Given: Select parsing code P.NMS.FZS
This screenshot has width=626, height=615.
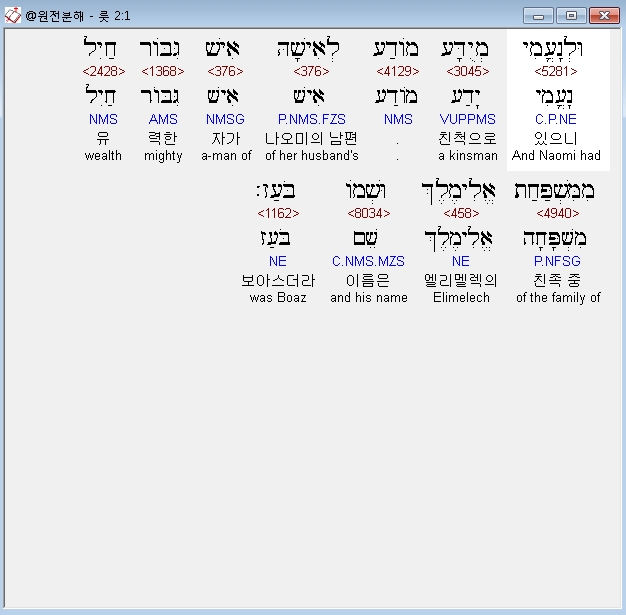Looking at the screenshot, I should (x=311, y=119).
